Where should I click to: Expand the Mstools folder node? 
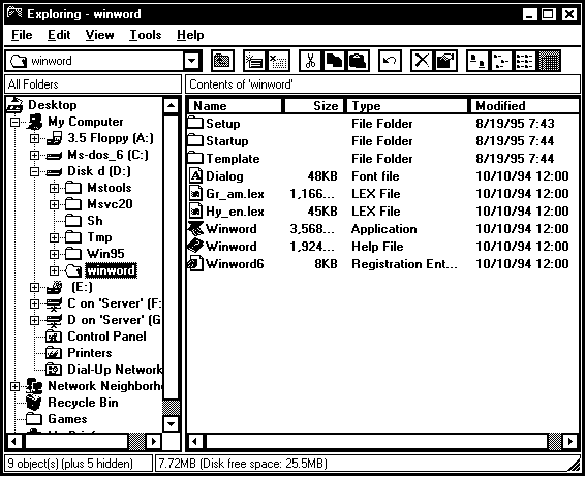point(54,188)
